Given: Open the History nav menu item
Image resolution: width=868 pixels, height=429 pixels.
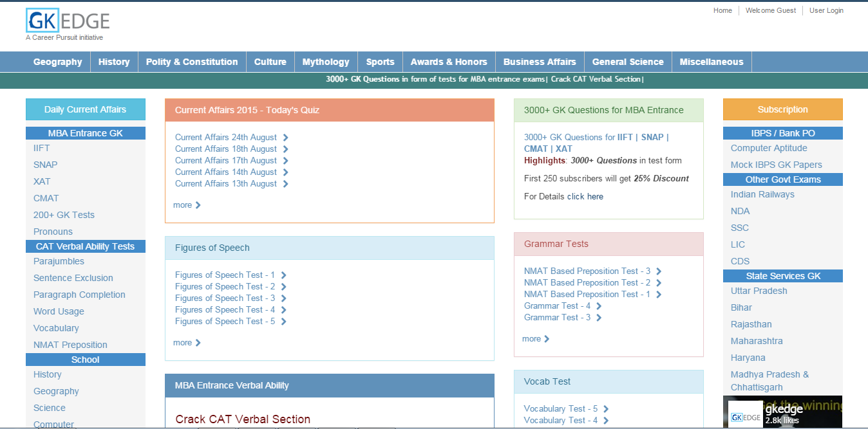Looking at the screenshot, I should coord(114,62).
